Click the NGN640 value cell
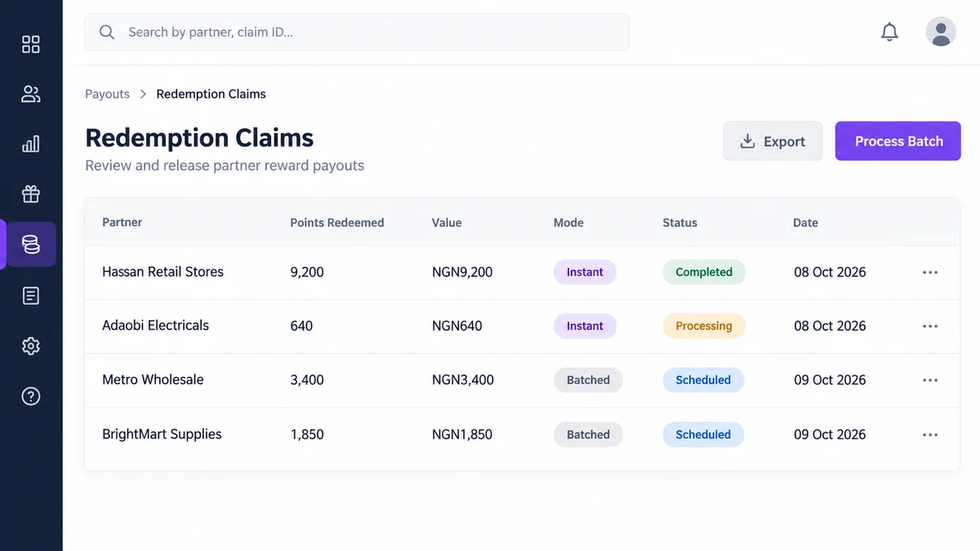This screenshot has width=980, height=551. point(457,326)
